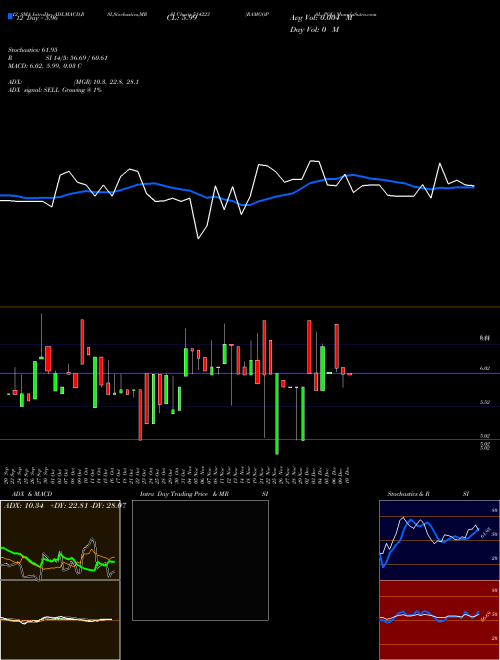Image resolution: width=500 pixels, height=660 pixels.
Task: Click the "Day Vol: 0 M" label
Action: [x=314, y=30]
